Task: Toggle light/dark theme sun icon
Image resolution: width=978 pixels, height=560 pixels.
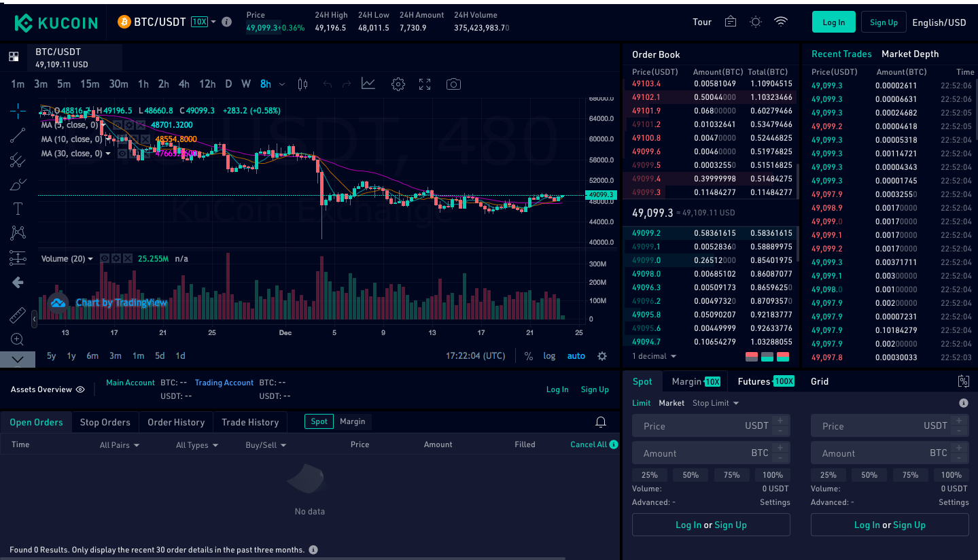Action: click(x=756, y=22)
